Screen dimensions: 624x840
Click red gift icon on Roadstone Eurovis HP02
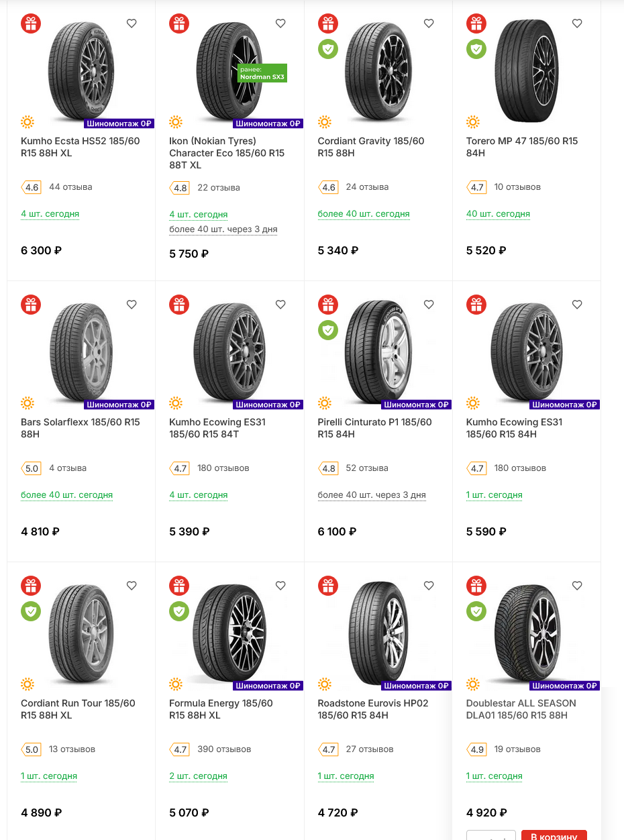pos(327,586)
